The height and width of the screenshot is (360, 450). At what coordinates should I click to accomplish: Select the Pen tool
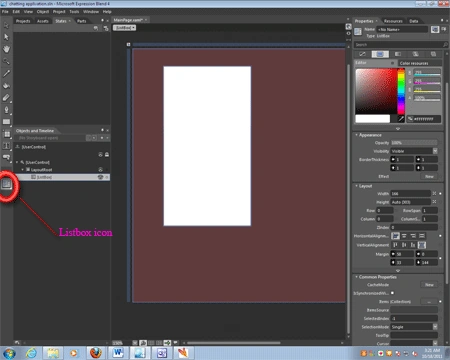[x=6, y=109]
